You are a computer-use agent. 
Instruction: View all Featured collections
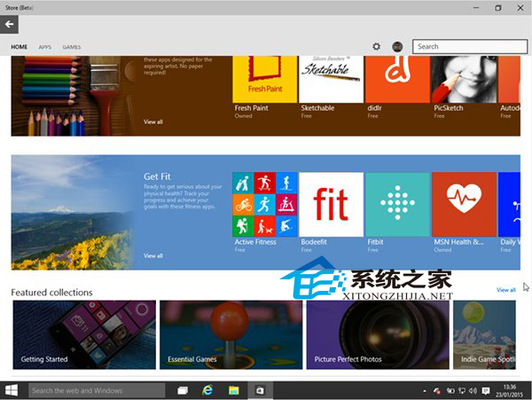click(x=506, y=290)
